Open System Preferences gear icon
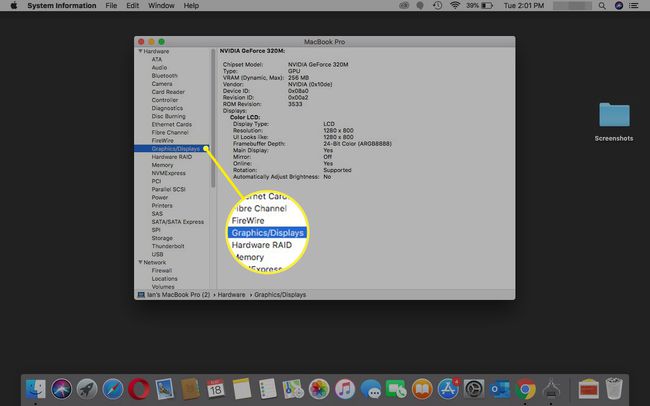The image size is (650, 406). tap(474, 389)
